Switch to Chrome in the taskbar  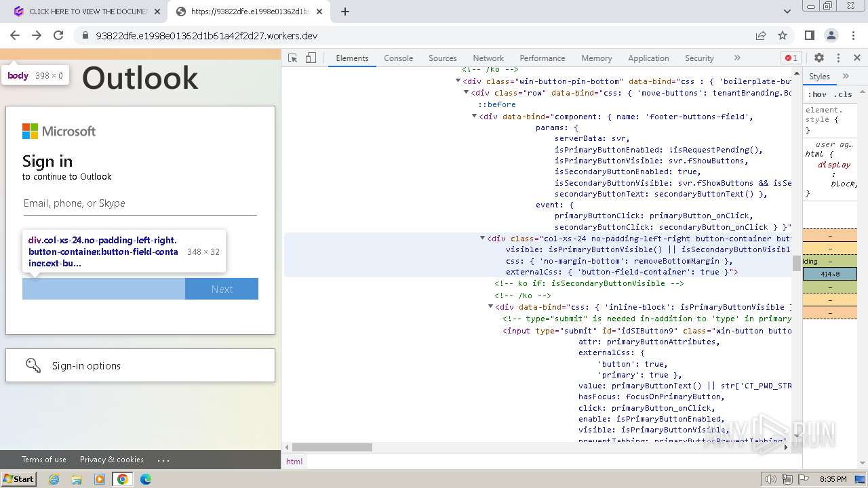click(123, 479)
